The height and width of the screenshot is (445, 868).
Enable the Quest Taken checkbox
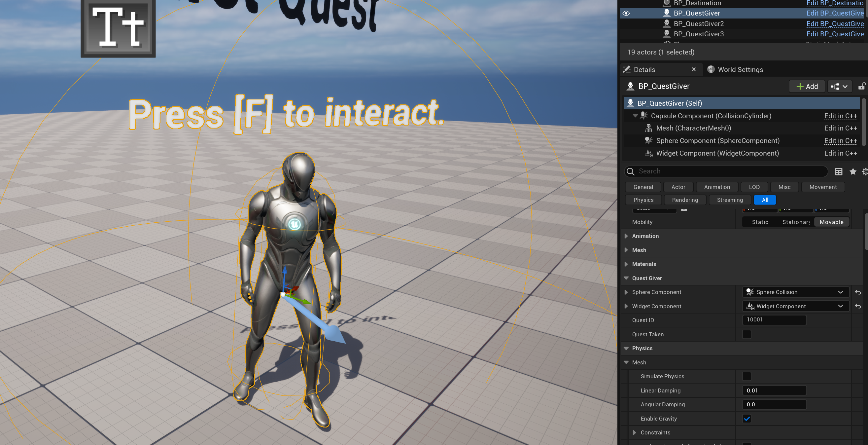point(747,334)
